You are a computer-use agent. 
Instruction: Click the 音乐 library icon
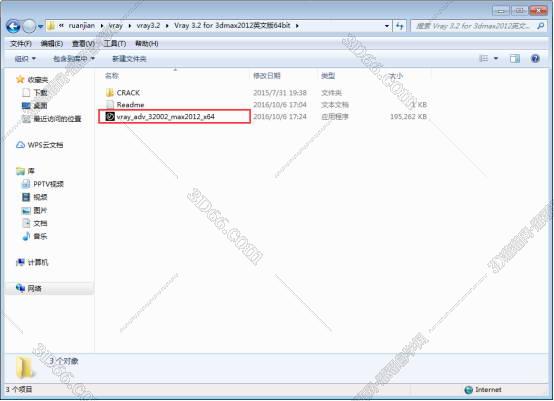click(26, 236)
